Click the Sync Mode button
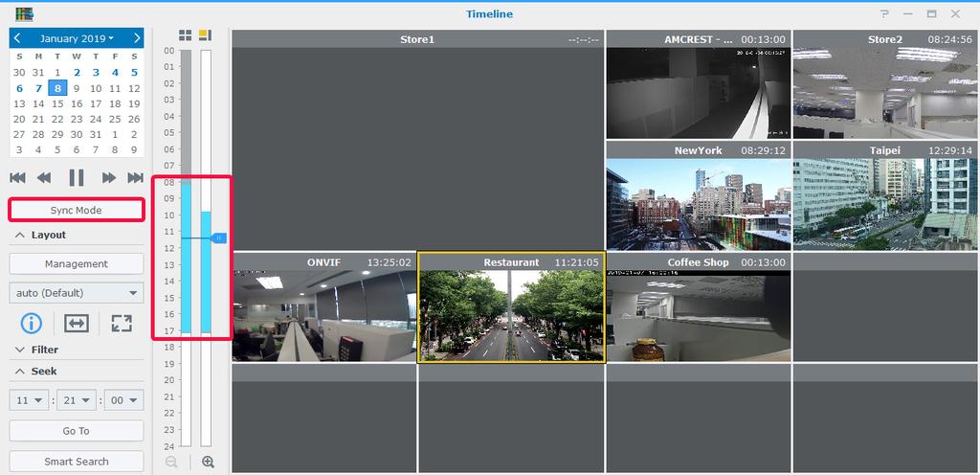980x475 pixels. click(x=77, y=210)
